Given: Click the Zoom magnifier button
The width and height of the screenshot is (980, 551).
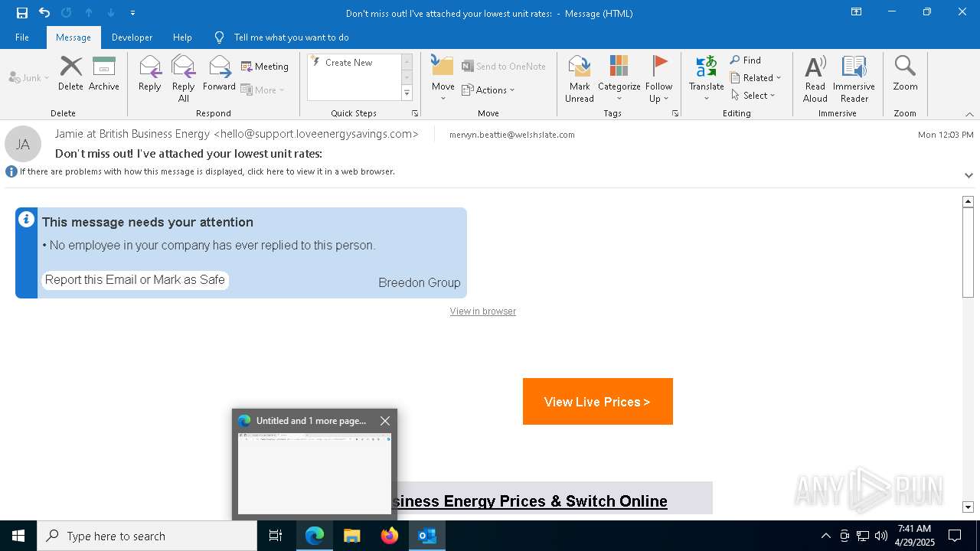Looking at the screenshot, I should [x=905, y=73].
